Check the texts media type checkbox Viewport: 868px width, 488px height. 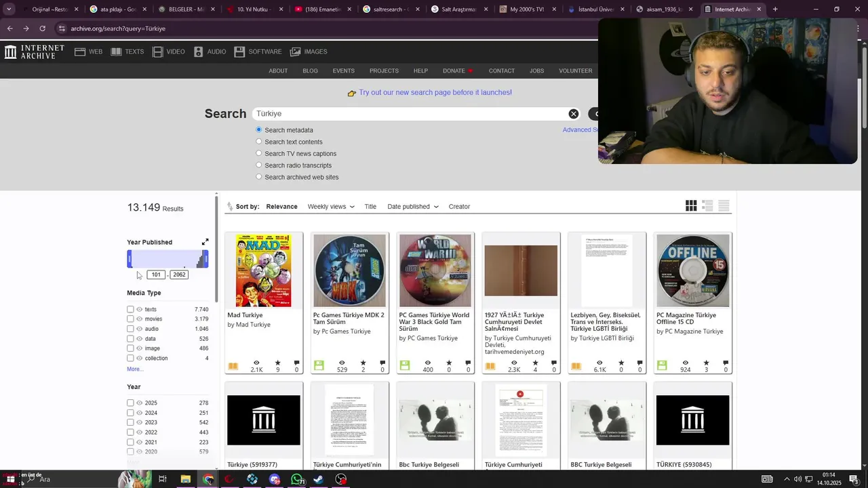click(x=130, y=309)
